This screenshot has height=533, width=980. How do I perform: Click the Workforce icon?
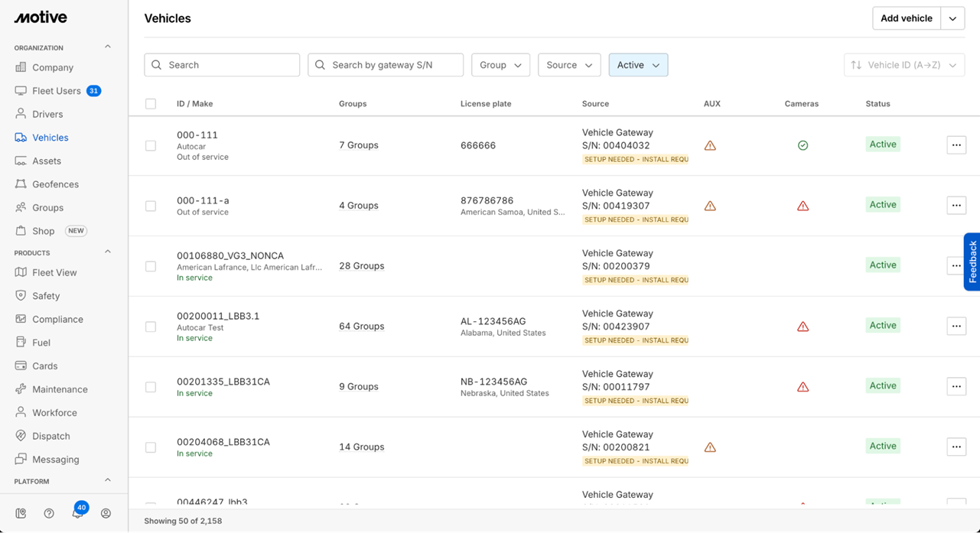point(21,412)
